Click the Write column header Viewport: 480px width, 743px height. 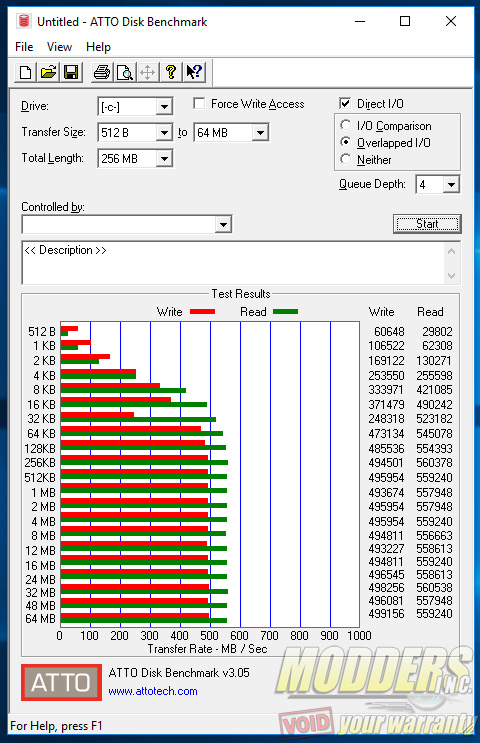381,312
